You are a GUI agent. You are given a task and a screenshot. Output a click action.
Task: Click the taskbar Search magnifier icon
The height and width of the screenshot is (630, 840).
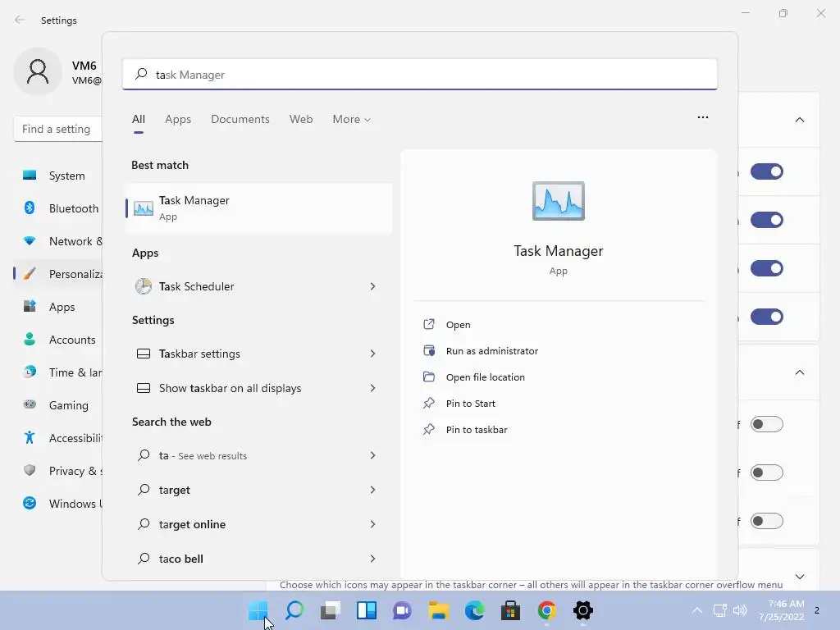tap(294, 610)
